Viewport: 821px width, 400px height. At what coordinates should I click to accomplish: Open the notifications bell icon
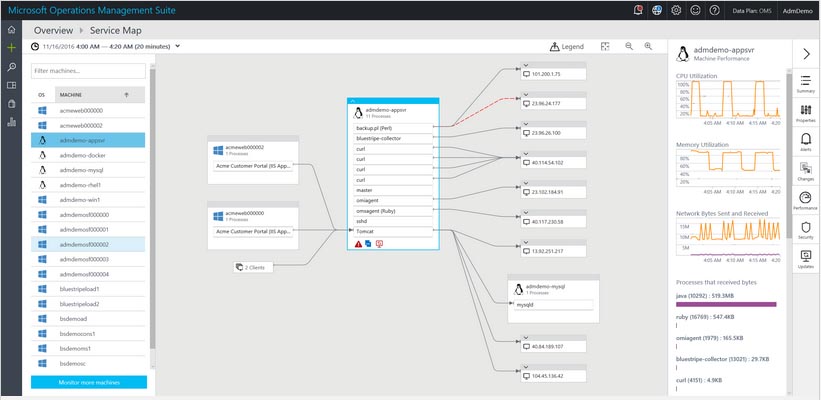click(x=639, y=10)
